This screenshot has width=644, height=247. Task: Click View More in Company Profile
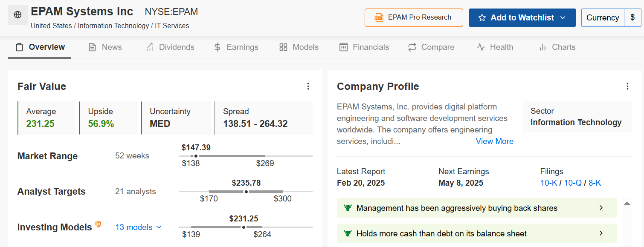point(495,141)
